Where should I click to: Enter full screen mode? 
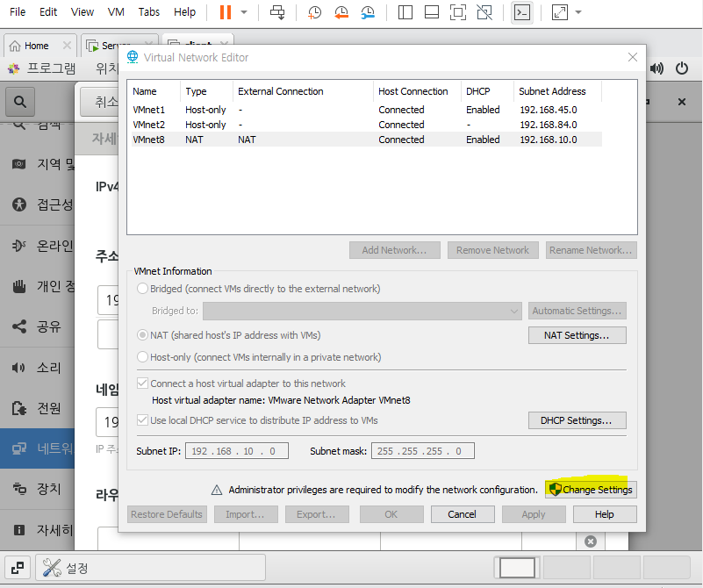(x=458, y=12)
